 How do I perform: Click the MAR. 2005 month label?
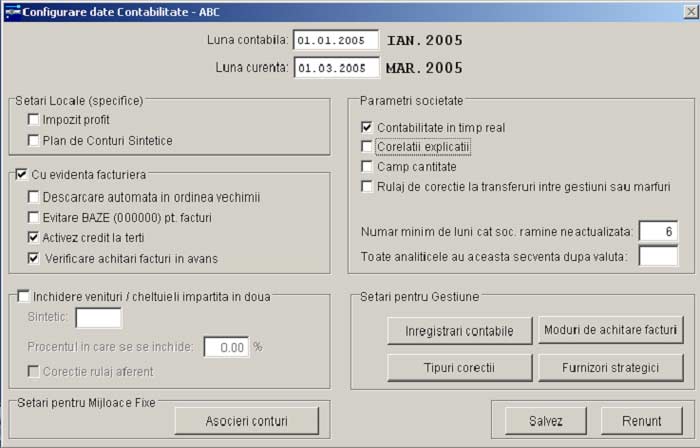(x=424, y=68)
